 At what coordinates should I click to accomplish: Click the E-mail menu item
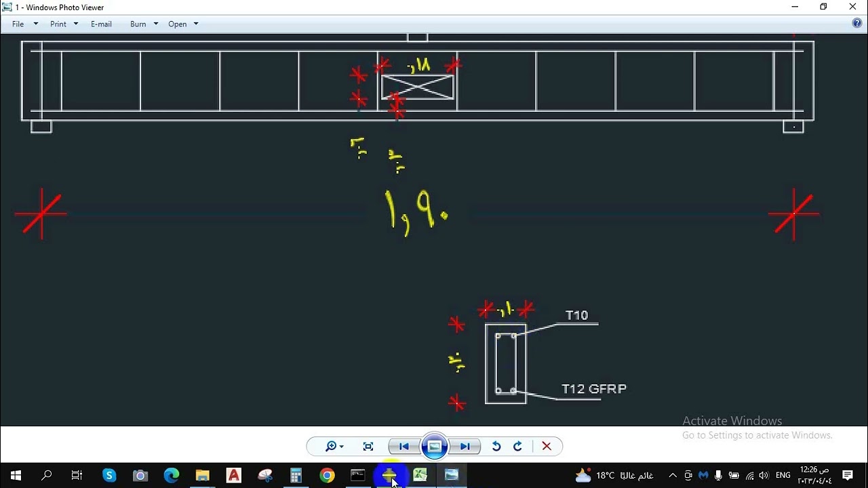[101, 24]
